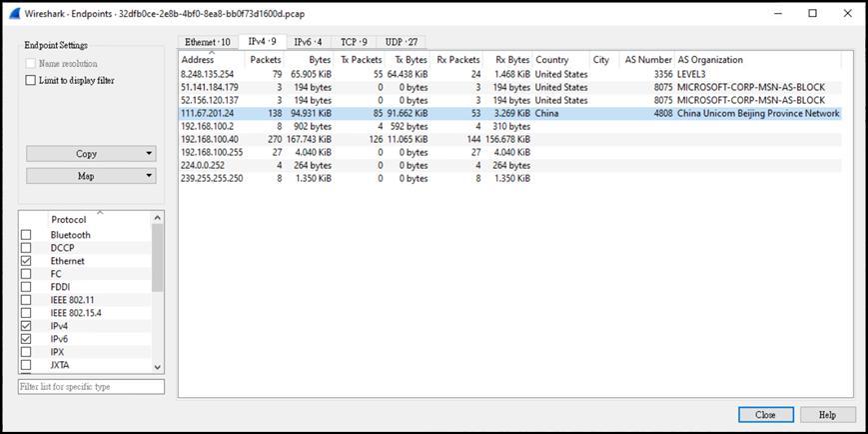The image size is (868, 434).
Task: Uncheck the IPv4 protocol checkbox
Action: tap(26, 326)
